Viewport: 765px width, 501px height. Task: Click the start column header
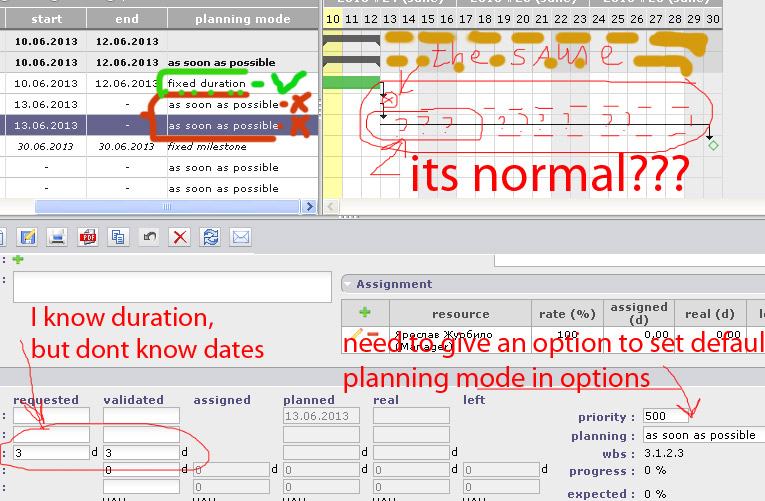coord(46,19)
